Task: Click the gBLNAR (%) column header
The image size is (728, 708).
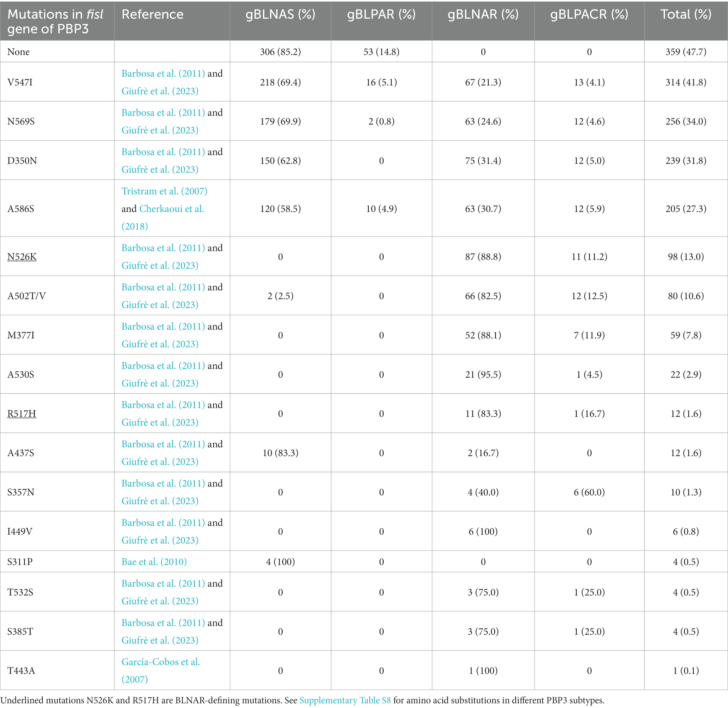Action: (x=483, y=14)
